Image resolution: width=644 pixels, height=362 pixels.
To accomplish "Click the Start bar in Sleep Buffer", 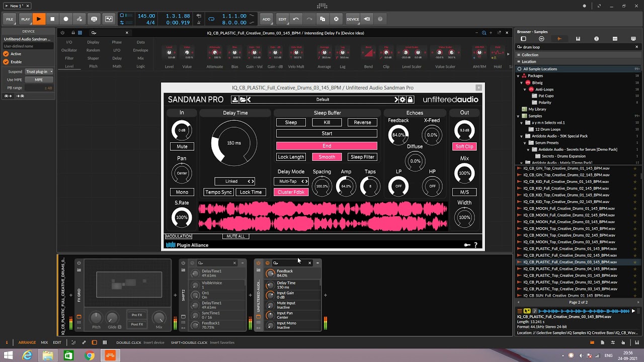I will [327, 133].
